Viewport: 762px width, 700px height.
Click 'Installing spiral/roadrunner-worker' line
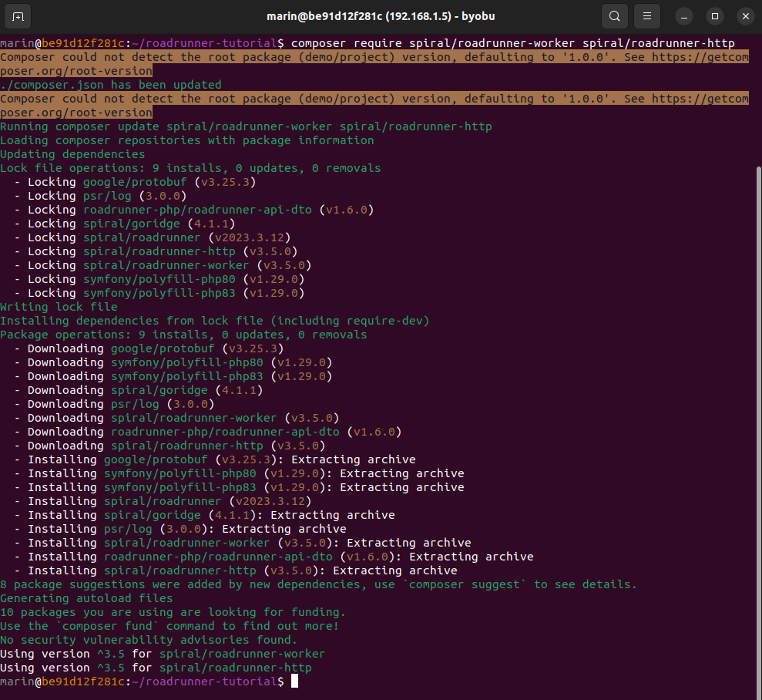tap(243, 543)
